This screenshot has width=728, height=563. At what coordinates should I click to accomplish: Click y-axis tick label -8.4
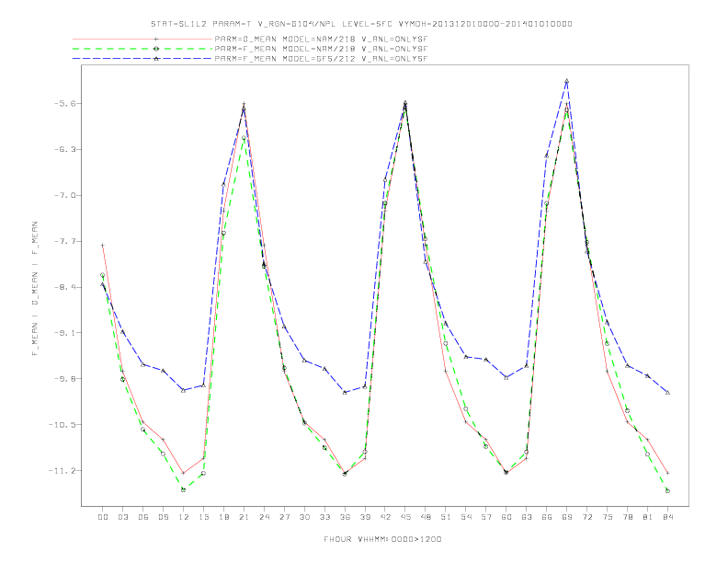pyautogui.click(x=63, y=287)
